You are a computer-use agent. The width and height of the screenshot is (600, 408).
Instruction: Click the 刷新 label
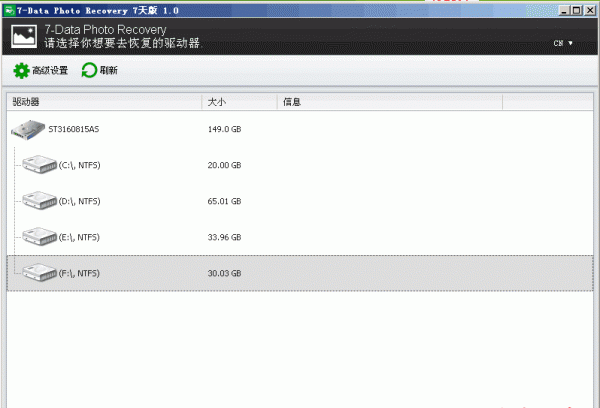click(109, 70)
